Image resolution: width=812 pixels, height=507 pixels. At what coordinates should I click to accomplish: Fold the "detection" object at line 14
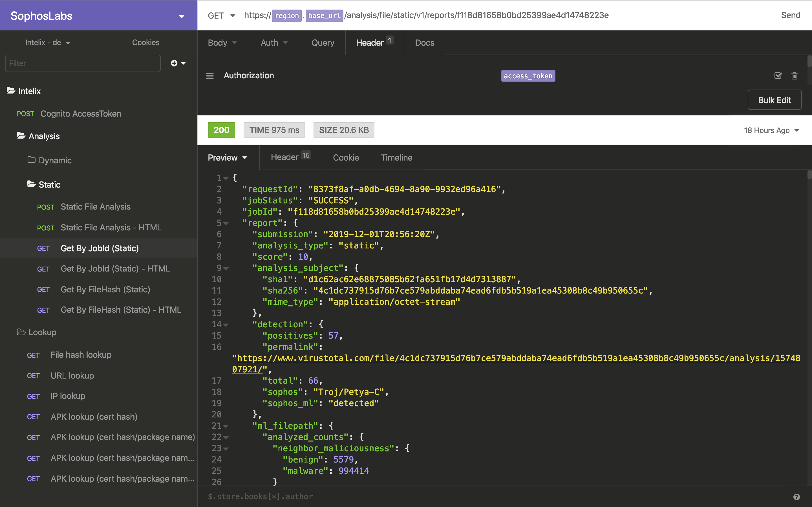pyautogui.click(x=226, y=324)
